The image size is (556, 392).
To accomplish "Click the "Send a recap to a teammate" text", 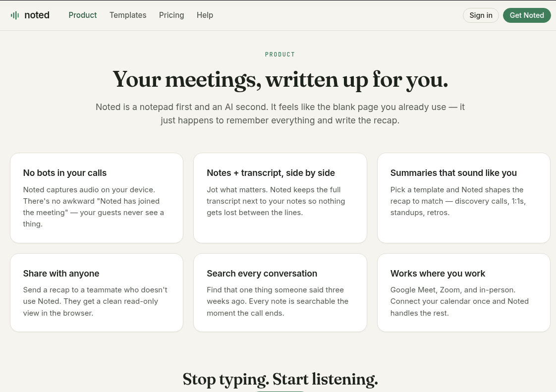I will (95, 301).
